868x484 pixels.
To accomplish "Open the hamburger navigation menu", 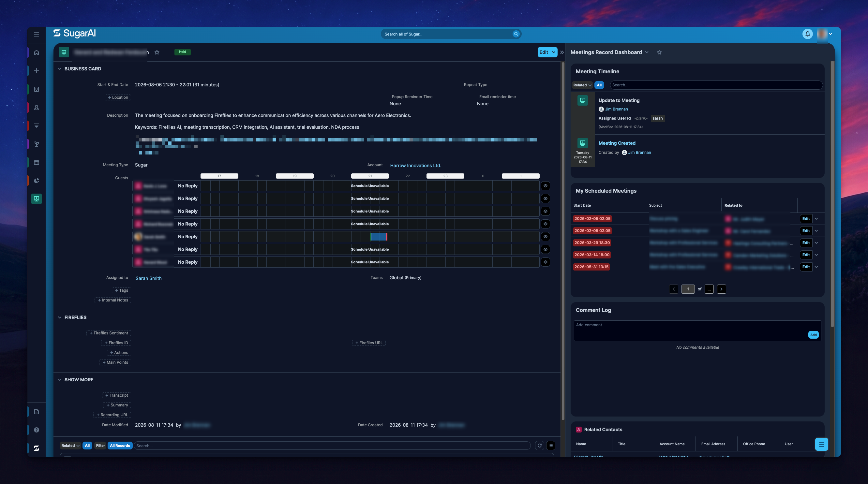I will tap(37, 34).
